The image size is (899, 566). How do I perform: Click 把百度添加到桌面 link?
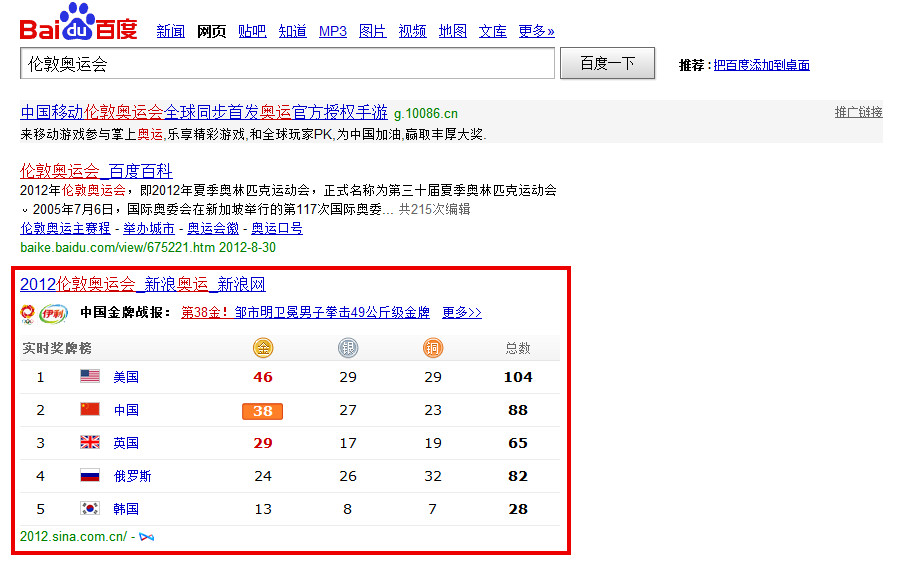pos(761,65)
